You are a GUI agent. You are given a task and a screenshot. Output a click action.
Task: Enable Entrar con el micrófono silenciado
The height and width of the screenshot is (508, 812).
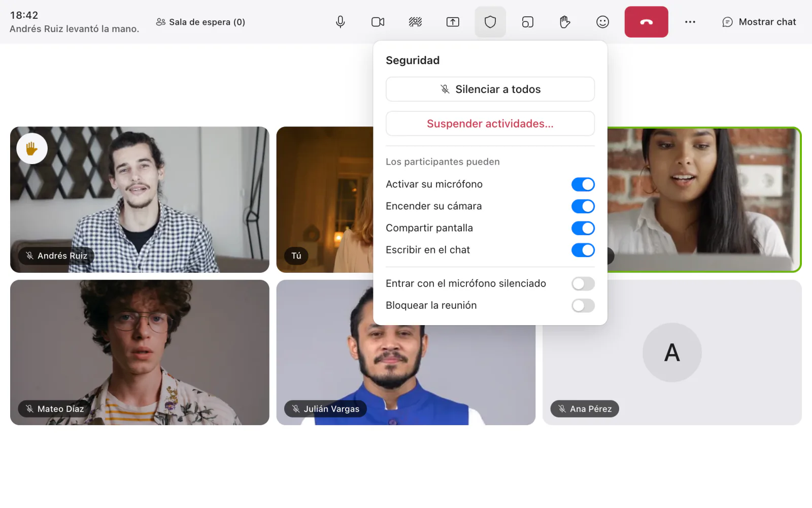[x=583, y=283]
